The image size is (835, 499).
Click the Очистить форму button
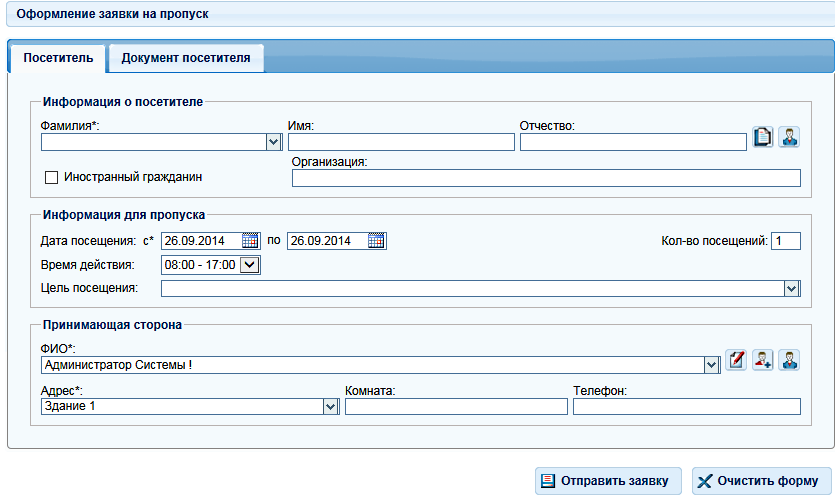tap(762, 481)
